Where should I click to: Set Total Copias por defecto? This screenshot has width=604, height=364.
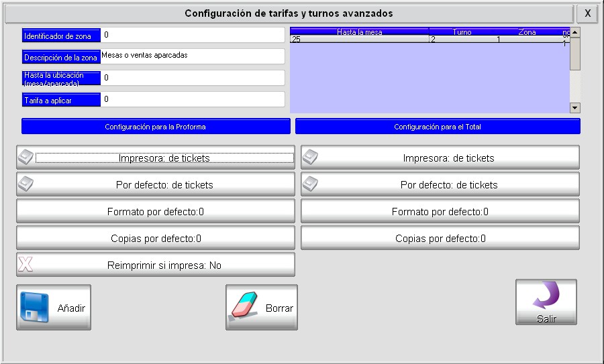[x=440, y=238]
